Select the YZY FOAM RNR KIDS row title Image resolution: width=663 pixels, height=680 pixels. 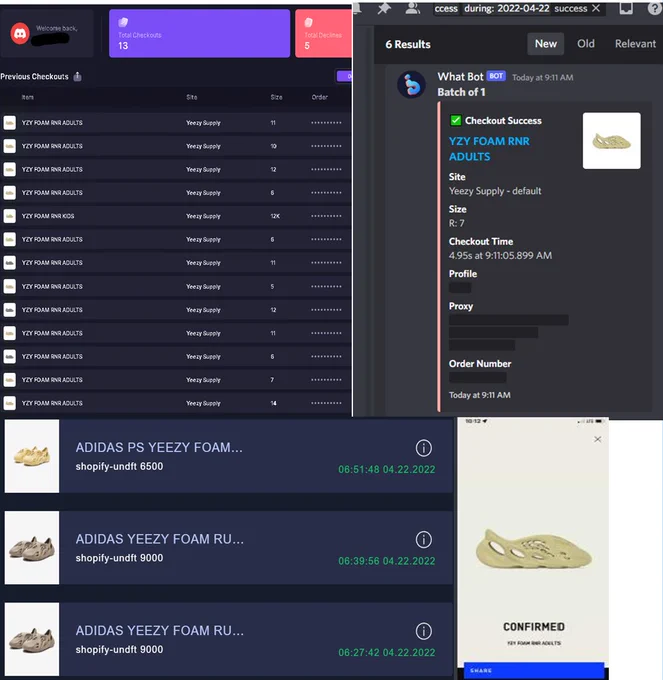click(48, 216)
